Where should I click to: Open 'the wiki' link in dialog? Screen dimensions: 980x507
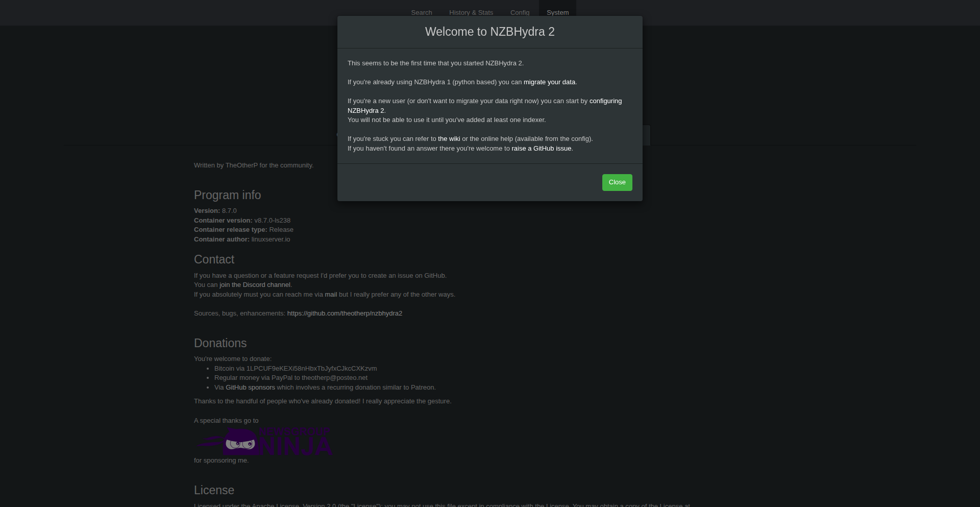pos(449,139)
